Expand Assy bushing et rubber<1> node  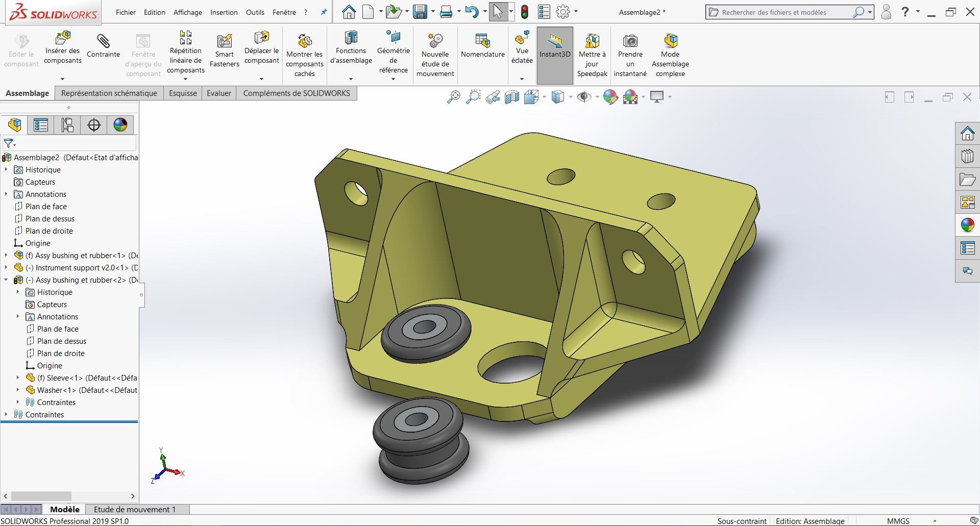[6, 255]
